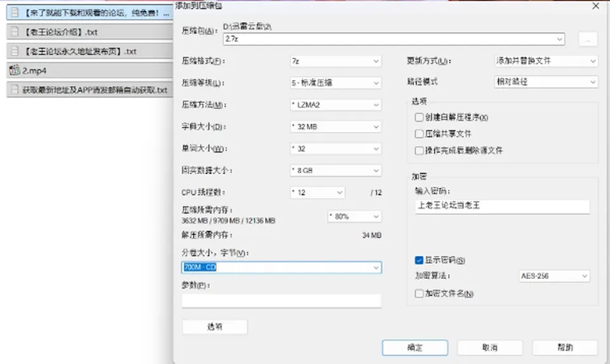Check the 压缩共享文件 option
Screen dimensions: 610x364
point(419,134)
